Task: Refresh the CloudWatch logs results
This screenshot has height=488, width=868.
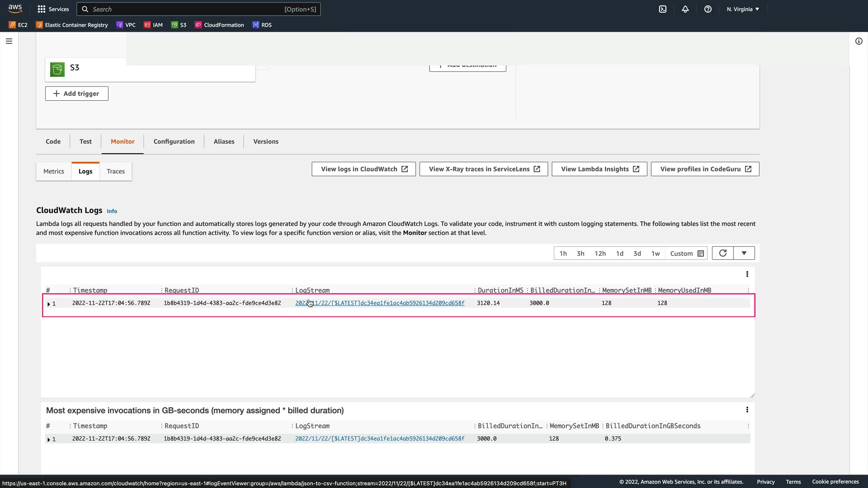Action: 722,253
